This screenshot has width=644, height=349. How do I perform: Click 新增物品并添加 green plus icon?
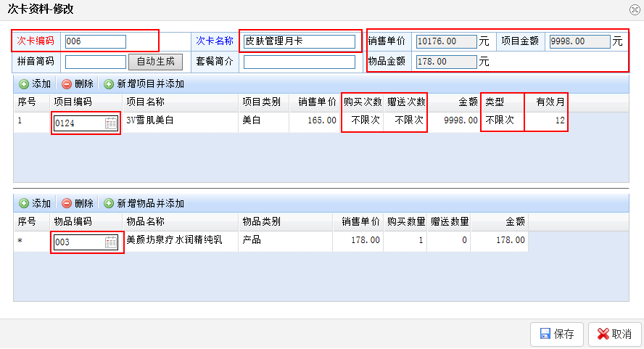(109, 203)
